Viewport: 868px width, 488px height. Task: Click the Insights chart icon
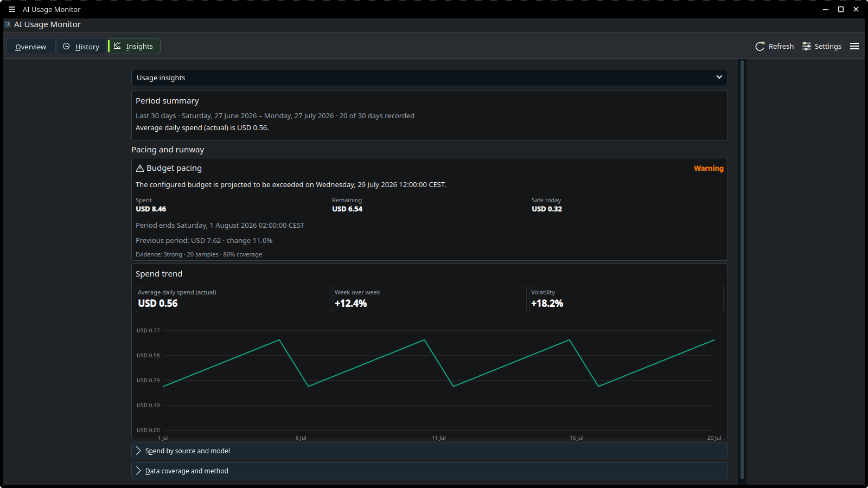pyautogui.click(x=117, y=46)
